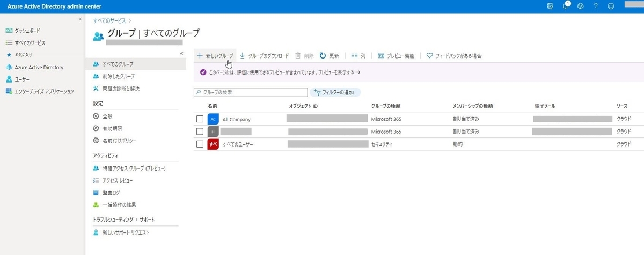Open the すべてのユーザー group name

point(238,144)
